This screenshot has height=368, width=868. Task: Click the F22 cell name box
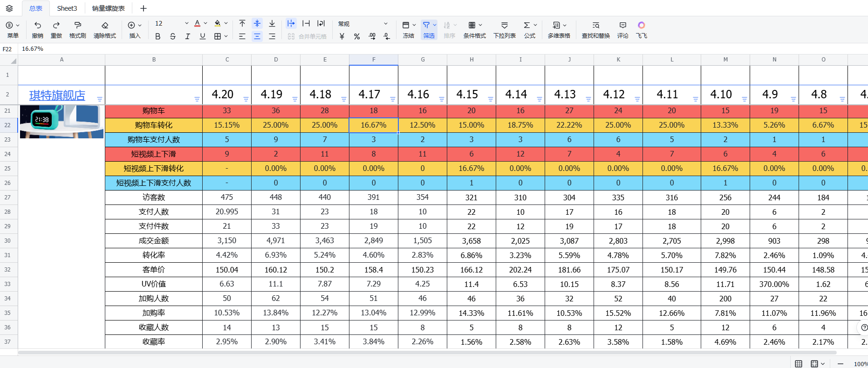(8, 49)
